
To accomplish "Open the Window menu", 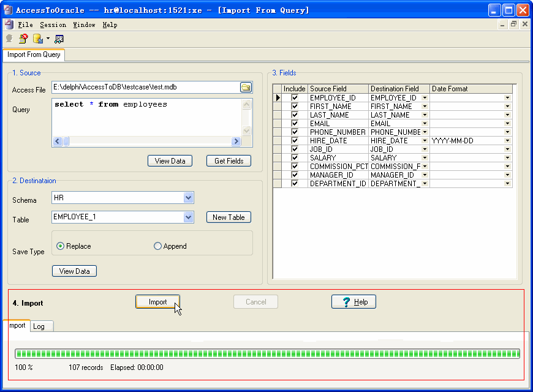I will coord(84,25).
